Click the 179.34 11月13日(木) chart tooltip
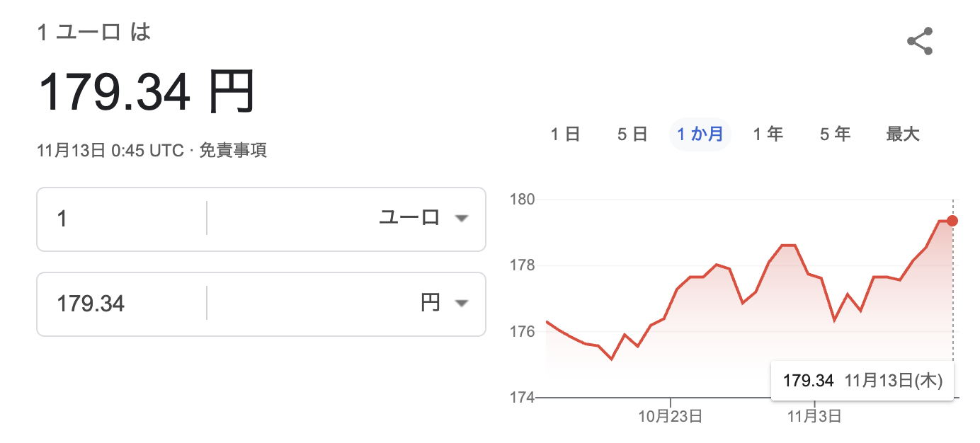 coord(861,381)
